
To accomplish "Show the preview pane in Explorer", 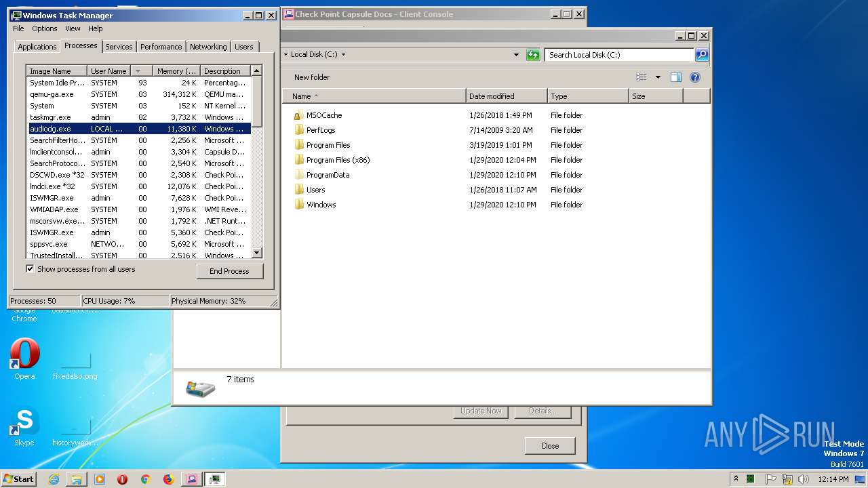I will point(676,77).
